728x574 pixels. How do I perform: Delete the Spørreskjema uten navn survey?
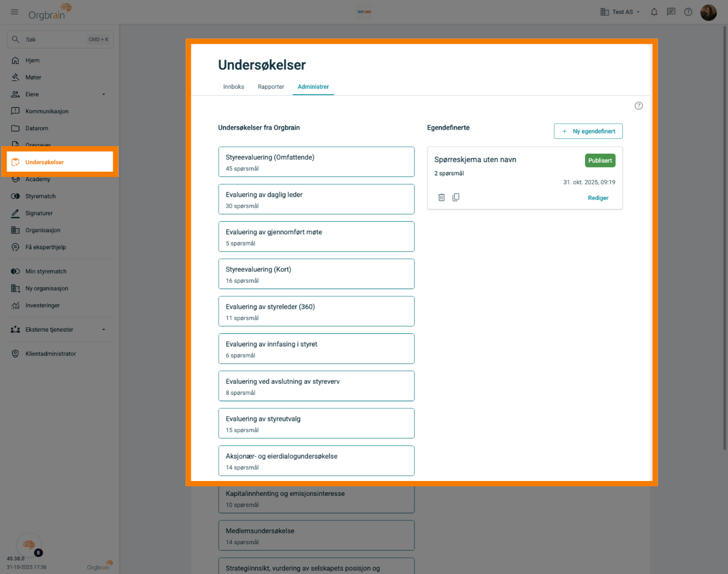(441, 197)
